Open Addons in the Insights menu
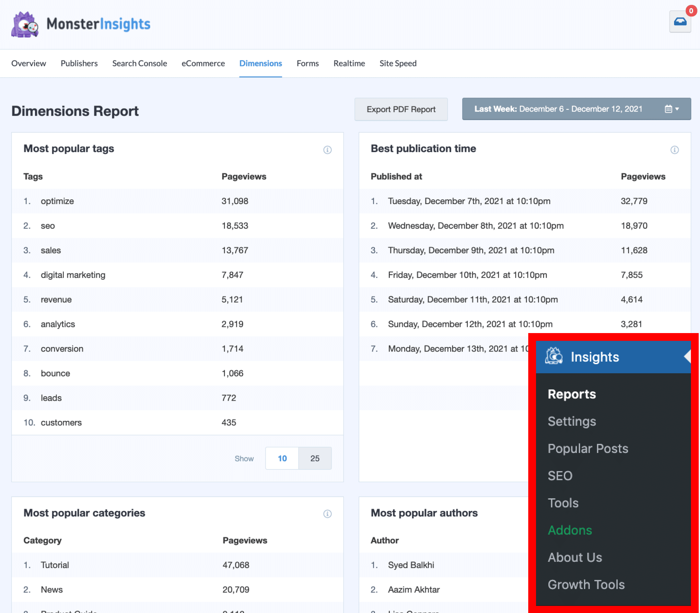Viewport: 700px width, 613px height. point(570,530)
